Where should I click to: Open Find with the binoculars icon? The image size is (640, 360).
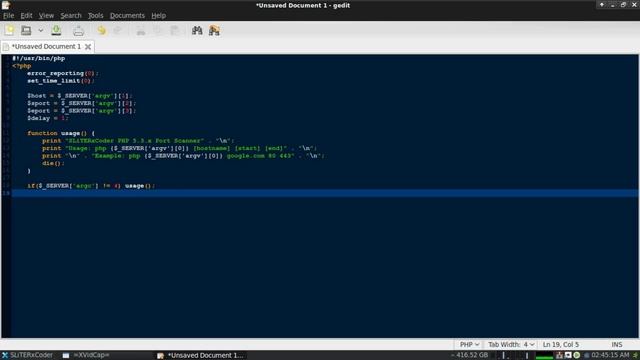197,30
